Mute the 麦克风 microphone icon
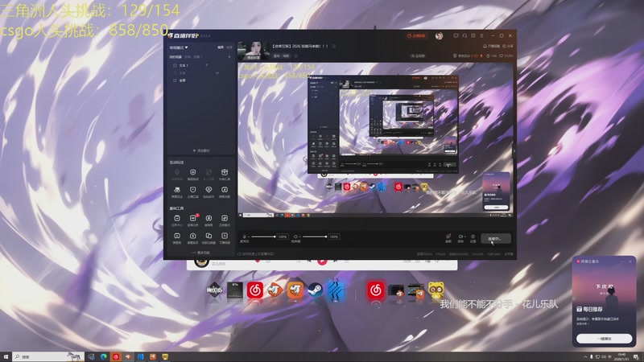The width and height of the screenshot is (644, 362). click(245, 237)
